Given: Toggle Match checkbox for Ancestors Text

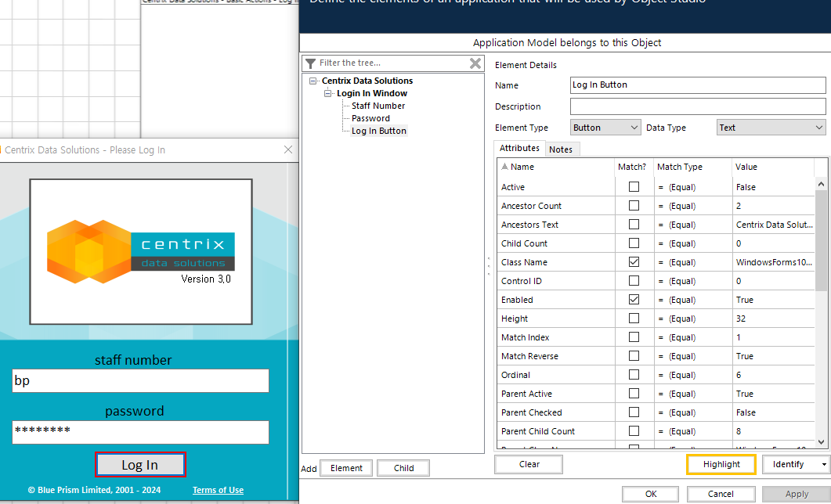Looking at the screenshot, I should tap(634, 225).
